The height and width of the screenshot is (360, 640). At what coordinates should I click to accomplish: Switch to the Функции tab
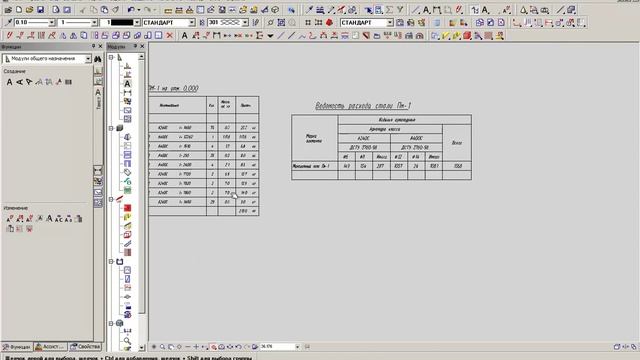tap(17, 347)
